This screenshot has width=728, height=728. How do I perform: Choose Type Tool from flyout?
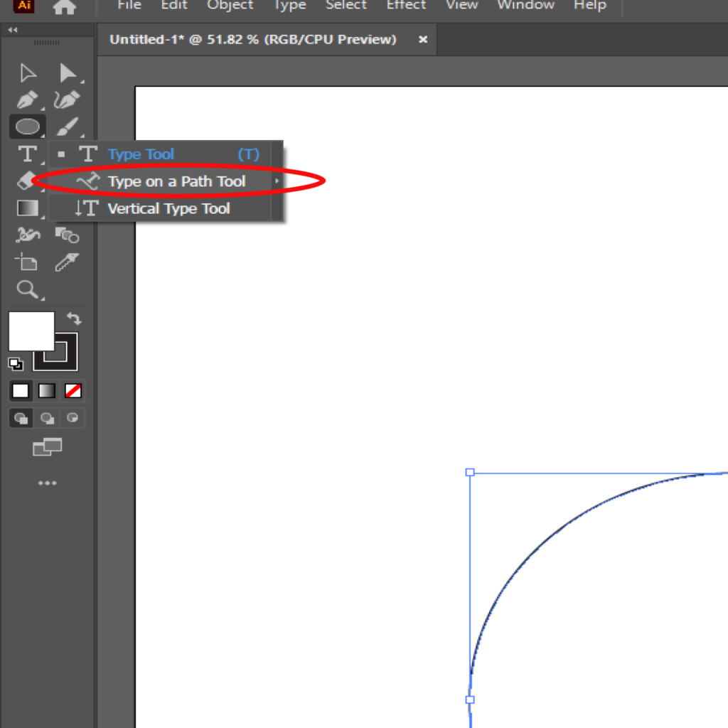(x=159, y=154)
